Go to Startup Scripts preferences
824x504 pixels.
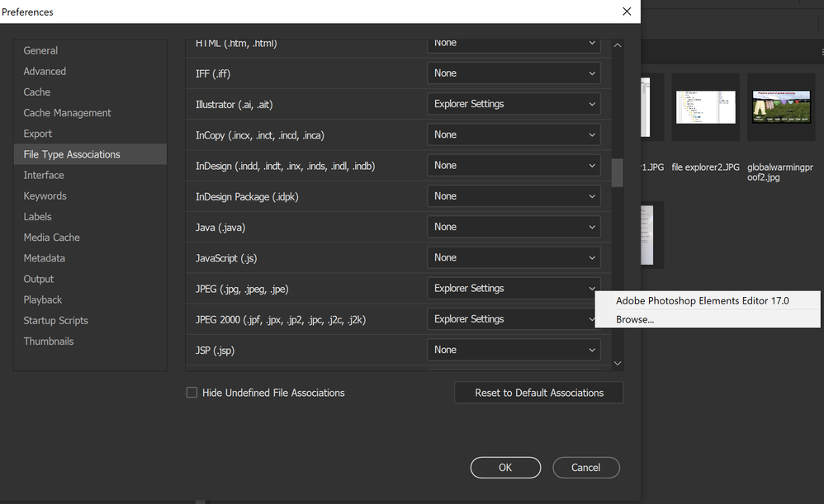[x=55, y=320]
